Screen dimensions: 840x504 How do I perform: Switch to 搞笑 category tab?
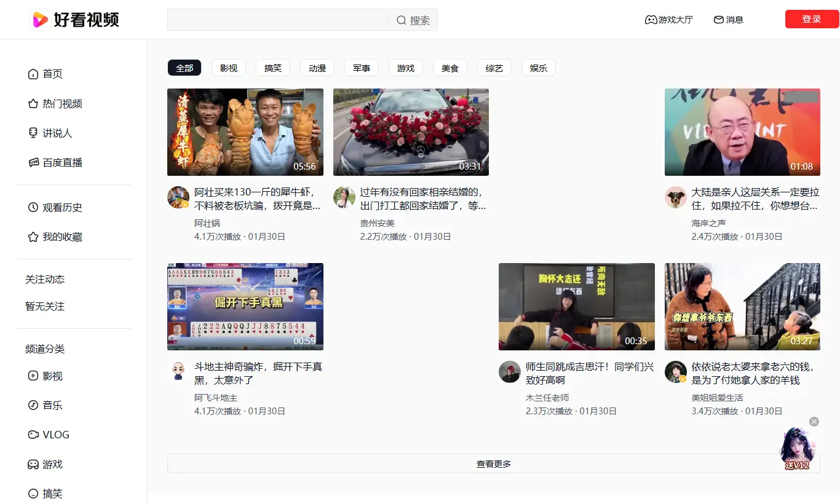[273, 68]
